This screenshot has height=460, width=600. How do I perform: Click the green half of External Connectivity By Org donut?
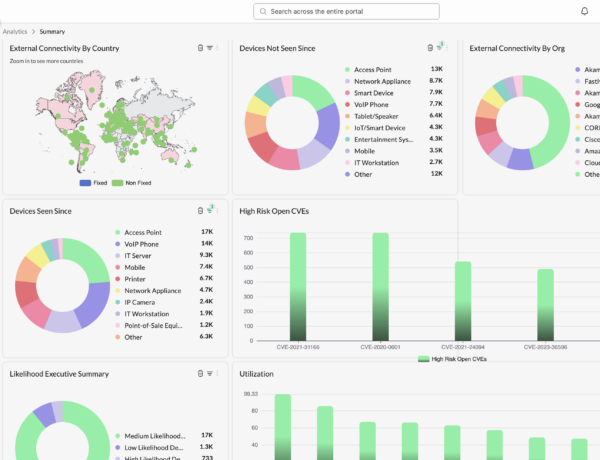[x=559, y=122]
